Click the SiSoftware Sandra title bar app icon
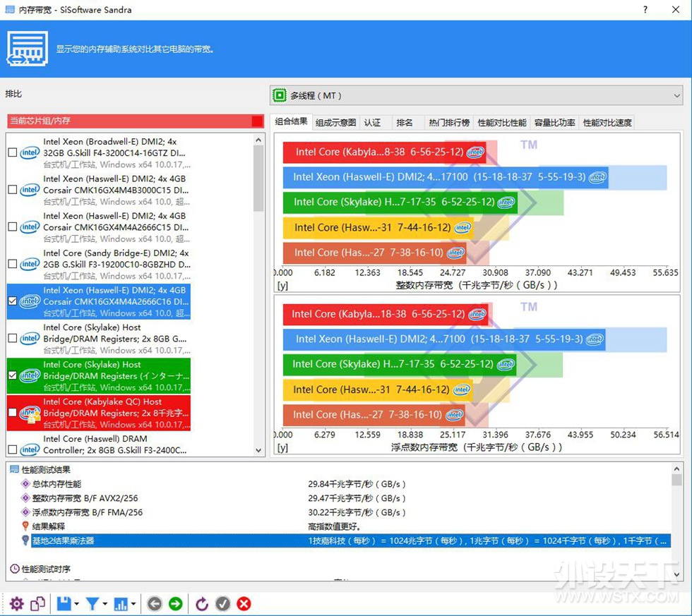This screenshot has width=692, height=616. [x=10, y=9]
